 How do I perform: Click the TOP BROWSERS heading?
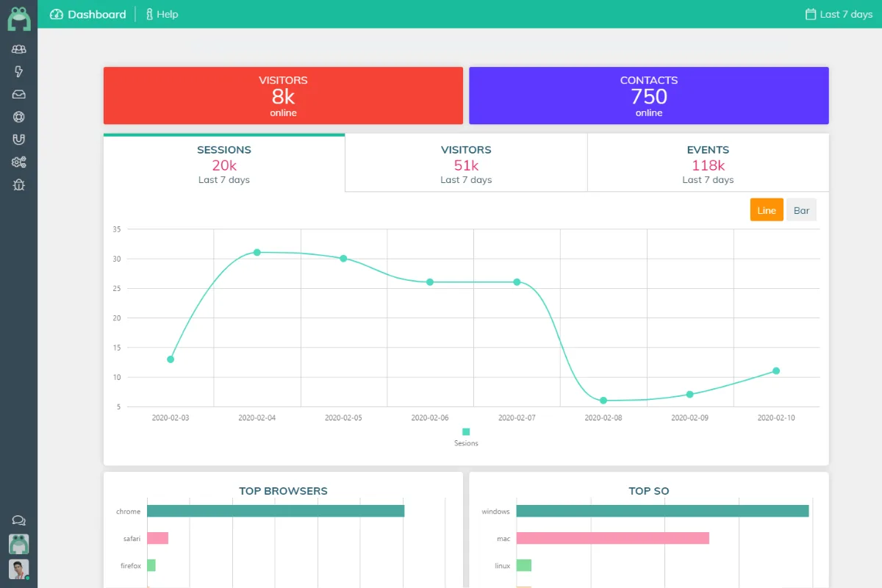point(283,491)
